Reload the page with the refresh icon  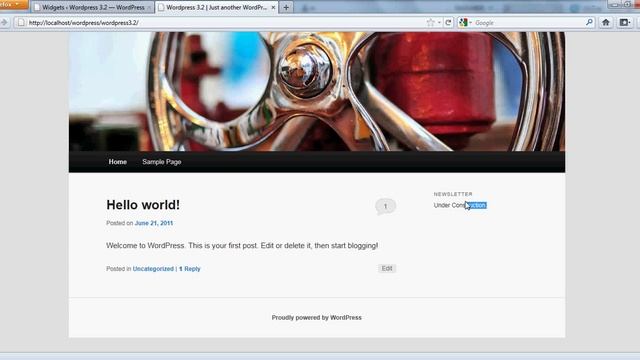448,23
